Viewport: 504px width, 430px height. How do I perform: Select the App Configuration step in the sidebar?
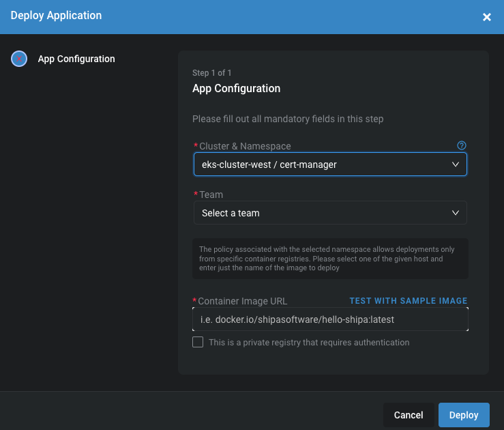[76, 59]
